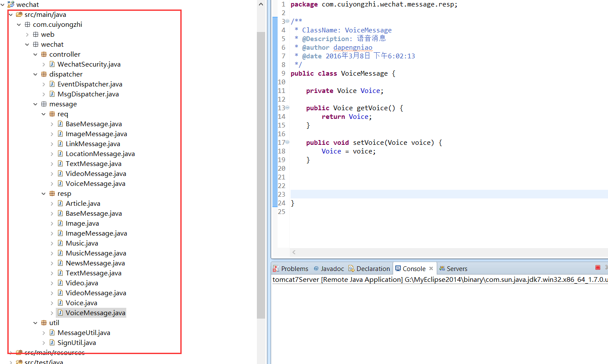Fold the Javadoc comment at line 3
The height and width of the screenshot is (364, 608).
point(288,21)
